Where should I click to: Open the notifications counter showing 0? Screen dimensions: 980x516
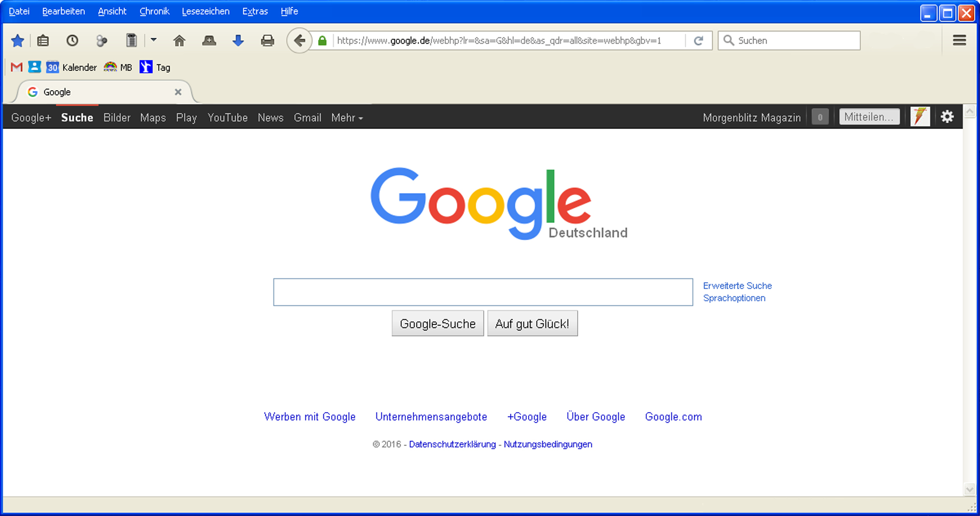point(820,117)
